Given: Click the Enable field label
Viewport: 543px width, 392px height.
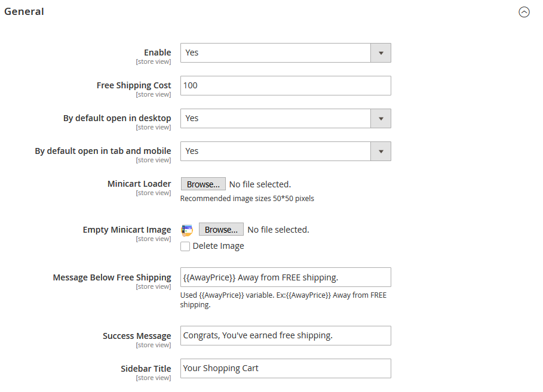Looking at the screenshot, I should 157,53.
